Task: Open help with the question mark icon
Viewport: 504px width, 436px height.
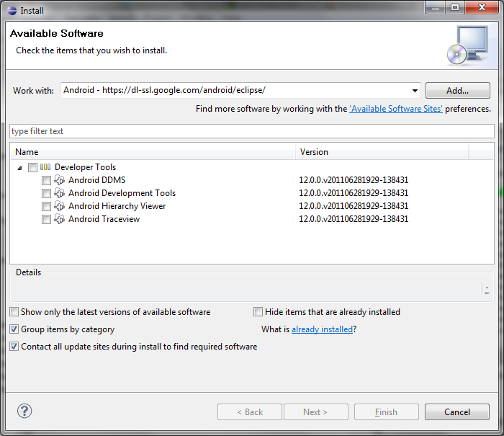Action: pyautogui.click(x=24, y=411)
